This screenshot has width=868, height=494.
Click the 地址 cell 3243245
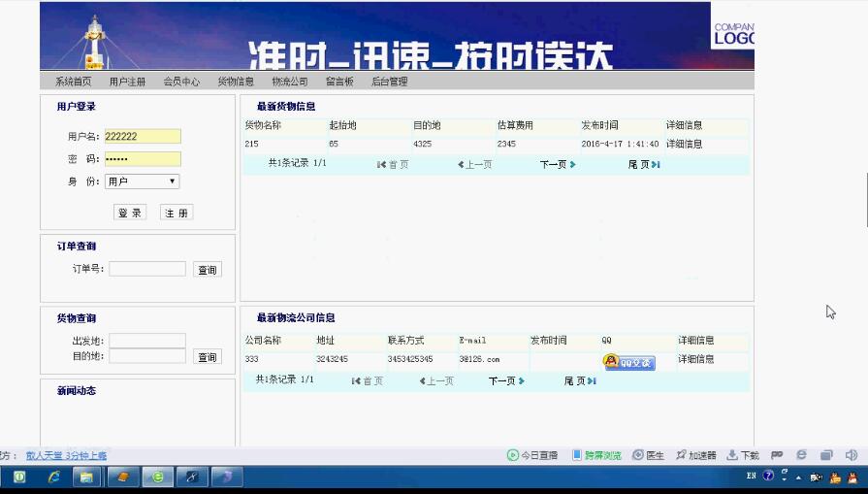[x=332, y=359]
